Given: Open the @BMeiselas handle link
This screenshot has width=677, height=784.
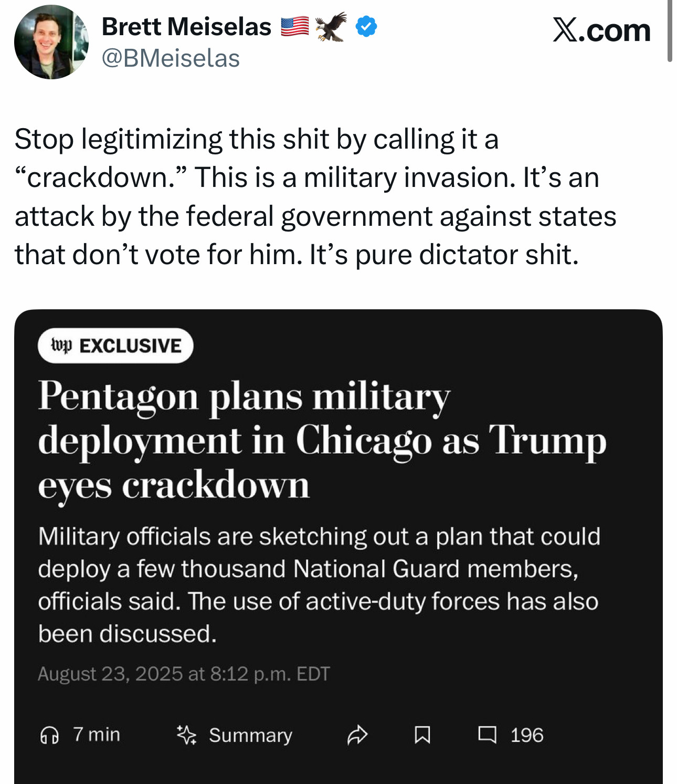Looking at the screenshot, I should [171, 58].
